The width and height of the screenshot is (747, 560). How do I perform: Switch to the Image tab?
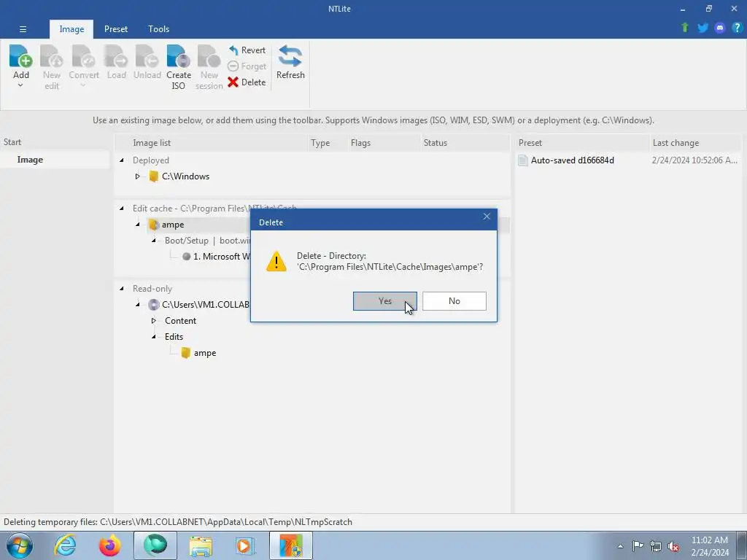pos(71,29)
